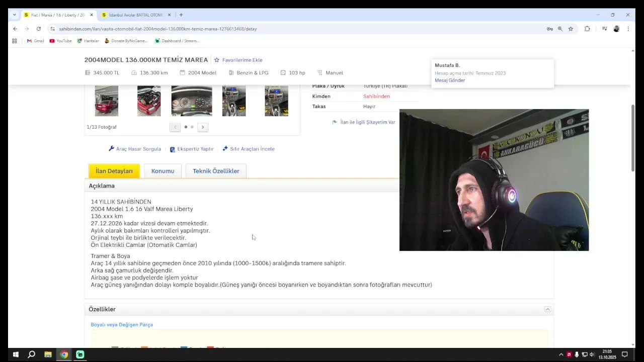644x362 pixels.
Task: Close the Fiat / Marea tab
Action: pos(92,15)
